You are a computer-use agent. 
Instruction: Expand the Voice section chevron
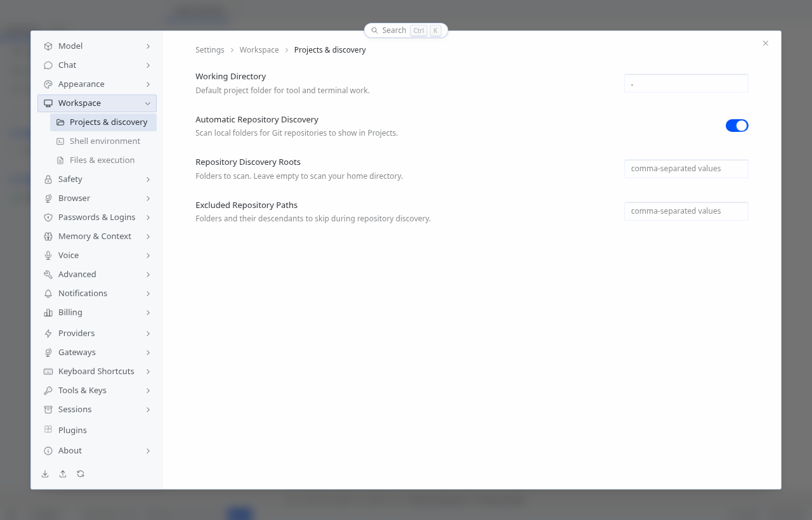pos(148,256)
